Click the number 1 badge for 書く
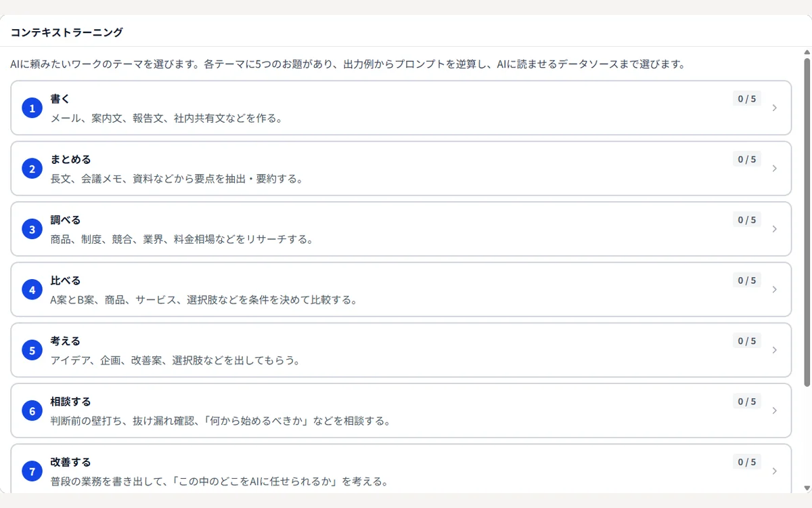Image resolution: width=812 pixels, height=508 pixels. [x=32, y=108]
